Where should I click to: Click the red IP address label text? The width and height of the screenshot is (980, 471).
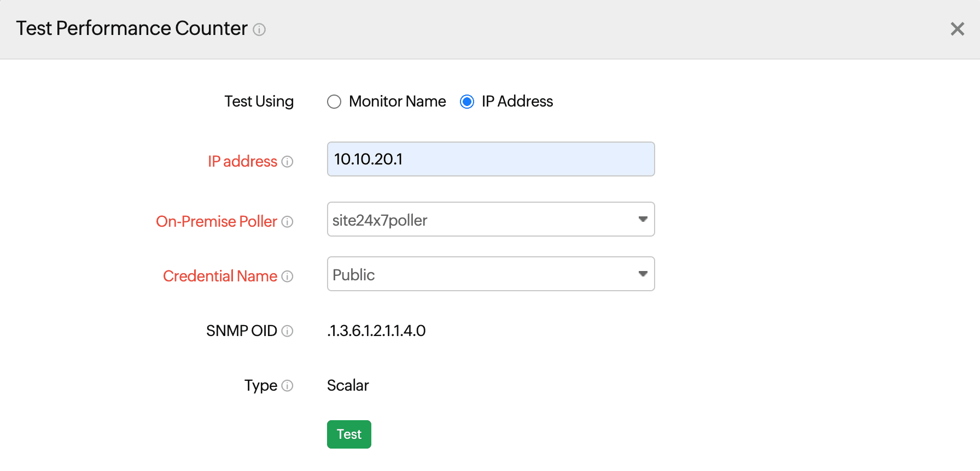pos(242,161)
